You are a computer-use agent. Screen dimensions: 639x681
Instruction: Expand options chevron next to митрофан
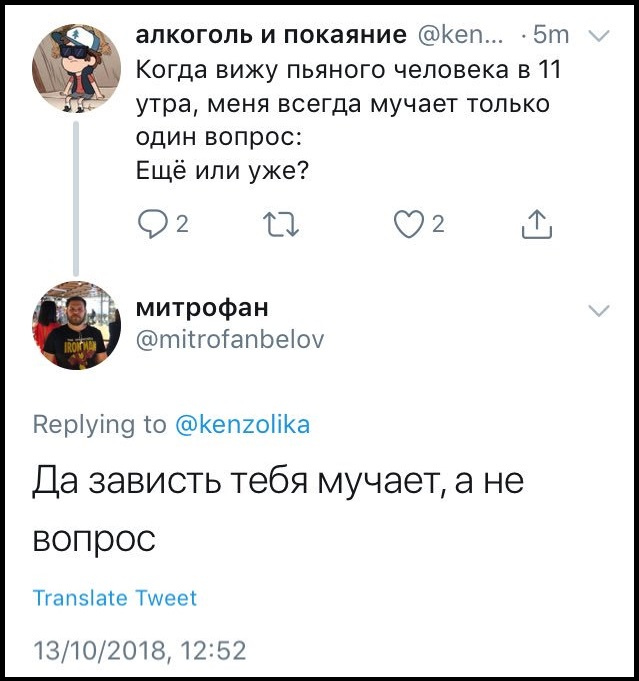[598, 310]
